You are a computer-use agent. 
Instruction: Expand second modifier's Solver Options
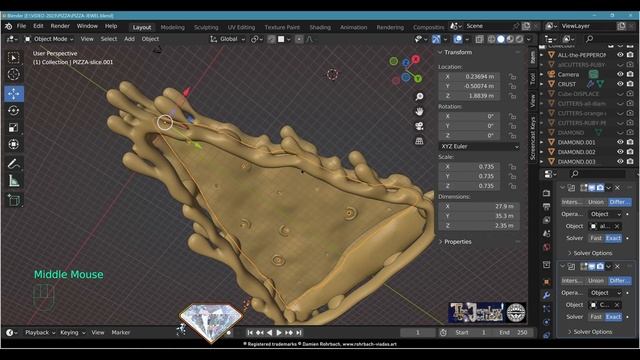[x=591, y=332]
